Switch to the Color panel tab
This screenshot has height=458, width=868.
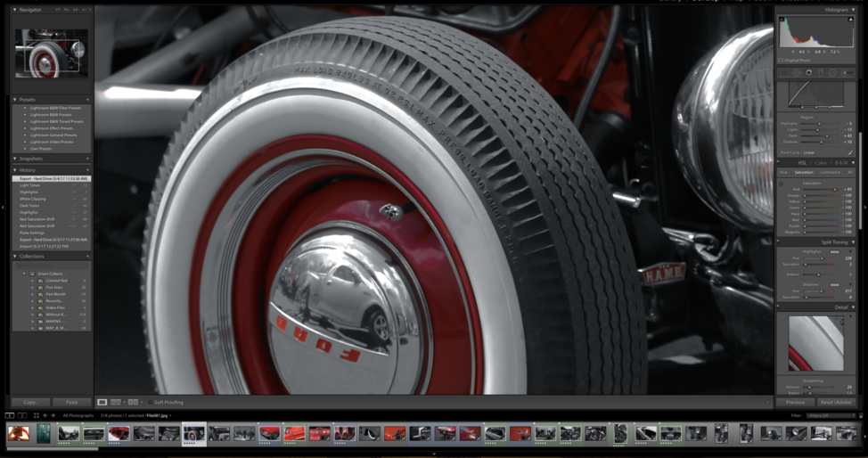821,163
